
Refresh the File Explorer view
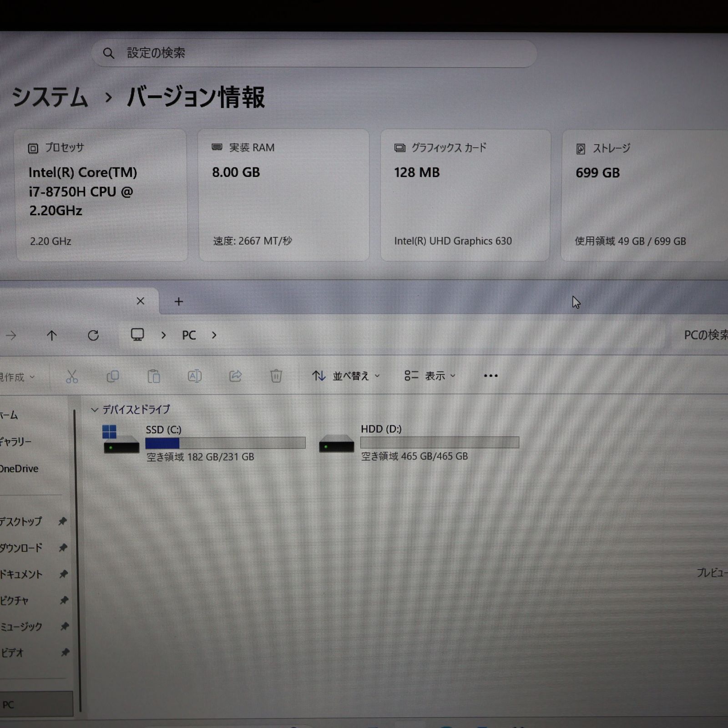[x=93, y=336]
